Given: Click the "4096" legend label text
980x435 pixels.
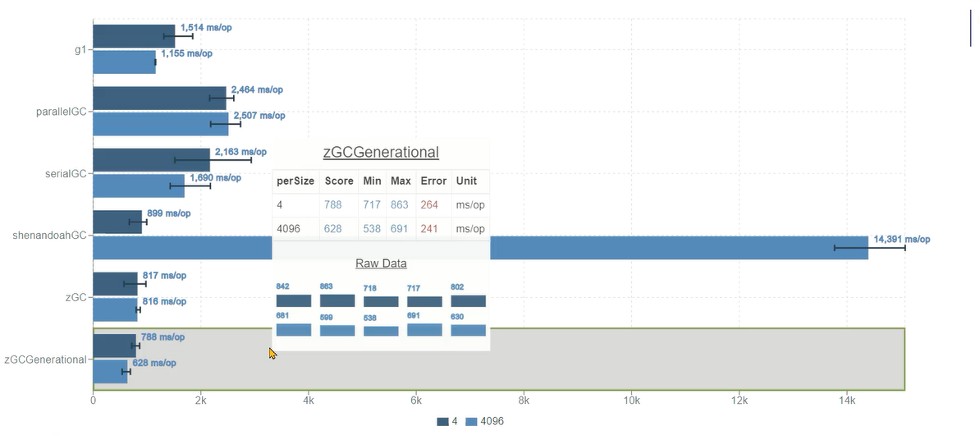Looking at the screenshot, I should click(x=492, y=422).
